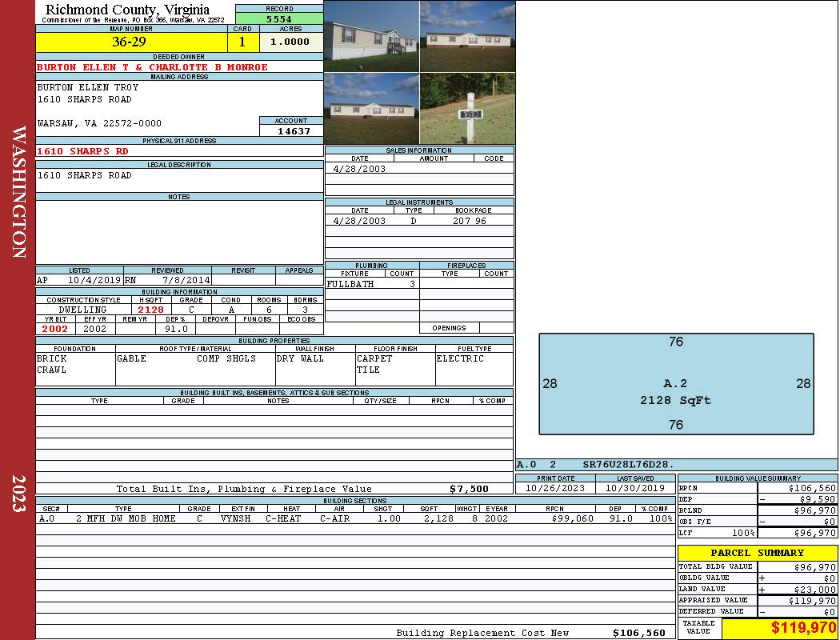Click the top-left mobile home photo

click(x=371, y=36)
